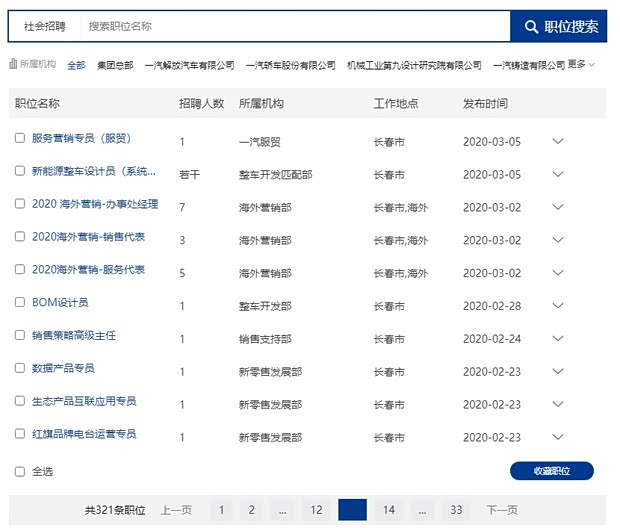Image resolution: width=620 pixels, height=528 pixels.
Task: Check the 红旗品牌电台运营专员 checkbox
Action: click(x=20, y=433)
